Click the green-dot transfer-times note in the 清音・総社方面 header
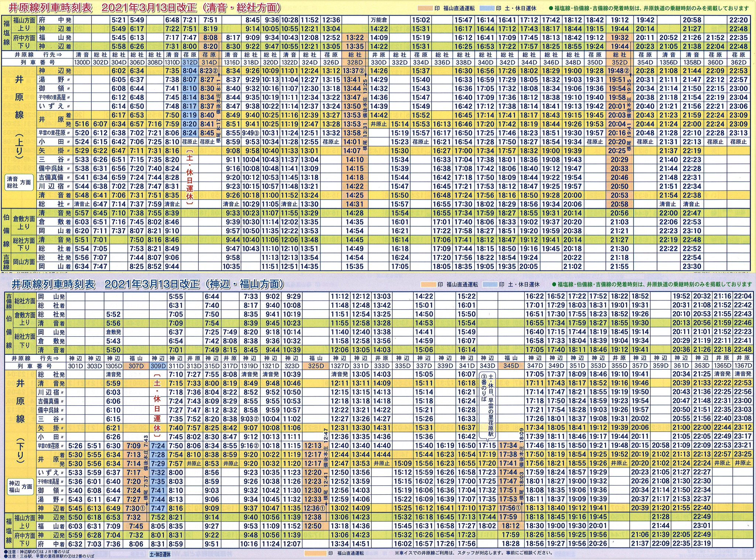The image size is (756, 560). pyautogui.click(x=649, y=8)
